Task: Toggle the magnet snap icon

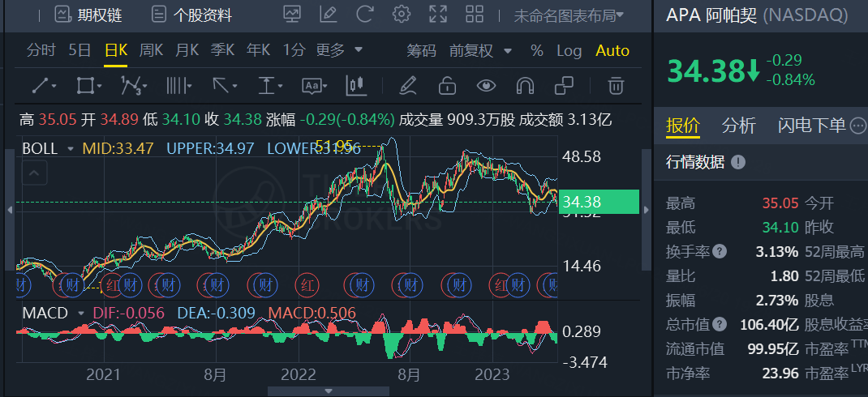Action: coord(525,86)
